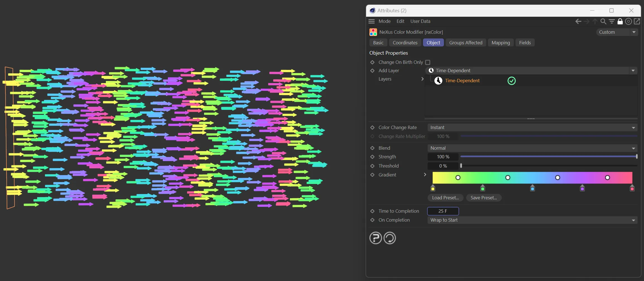Open the Mode menu
The width and height of the screenshot is (644, 281).
click(x=384, y=21)
